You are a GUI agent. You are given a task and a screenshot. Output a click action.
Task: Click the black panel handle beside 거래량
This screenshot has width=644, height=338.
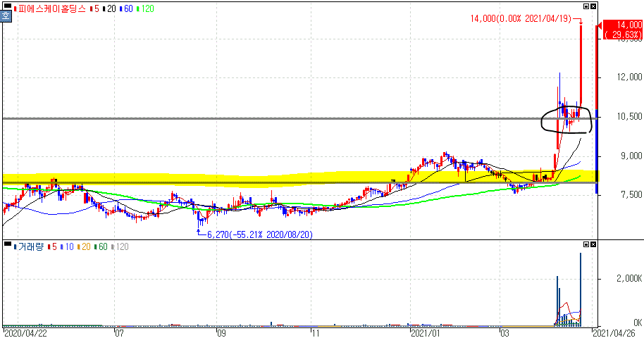click(x=7, y=244)
